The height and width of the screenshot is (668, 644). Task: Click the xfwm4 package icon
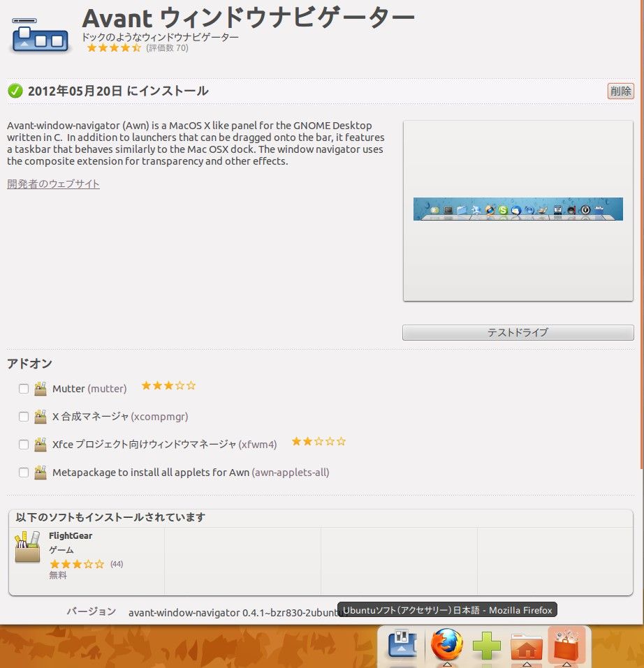coord(41,445)
